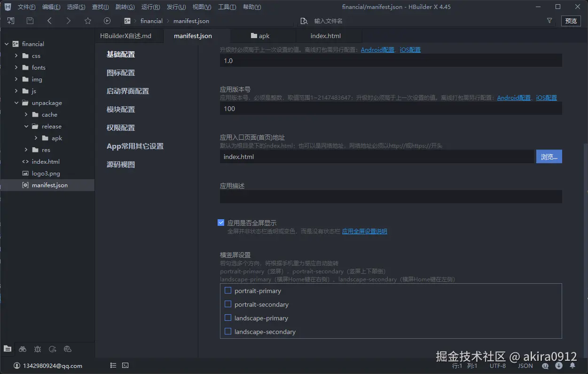Click the user account avatar icon
This screenshot has height=374, width=588.
[17, 366]
